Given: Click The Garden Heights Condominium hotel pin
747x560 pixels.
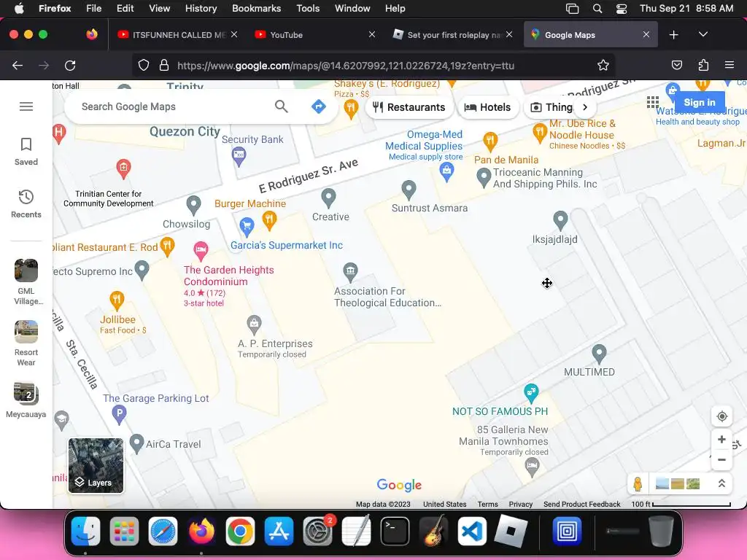Looking at the screenshot, I should 201,251.
